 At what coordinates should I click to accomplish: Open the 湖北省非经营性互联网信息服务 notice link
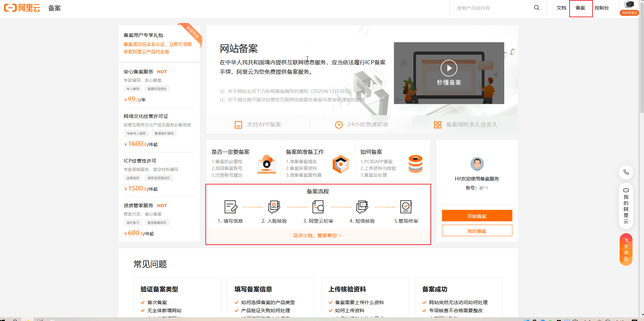tap(296, 100)
